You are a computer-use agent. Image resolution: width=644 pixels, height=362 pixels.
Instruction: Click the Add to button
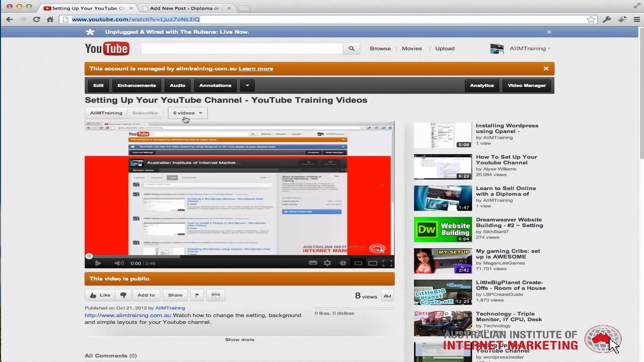(146, 295)
